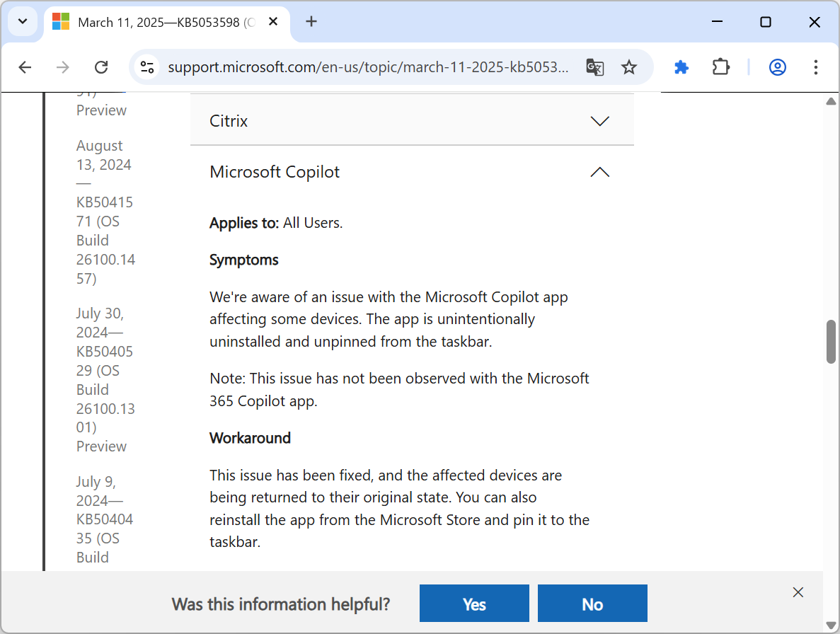Open the Extensions menu
The width and height of the screenshot is (840, 634).
720,67
